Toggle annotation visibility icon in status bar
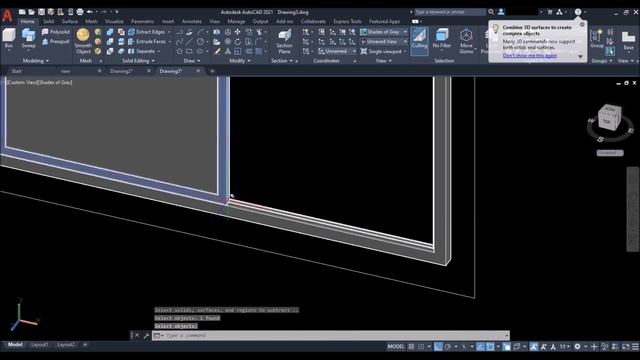The image size is (640, 360). (x=534, y=347)
